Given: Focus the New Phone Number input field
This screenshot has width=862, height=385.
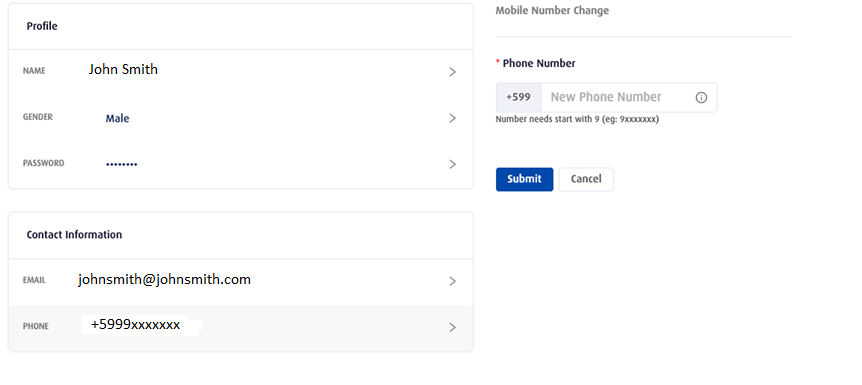Looking at the screenshot, I should [x=629, y=97].
